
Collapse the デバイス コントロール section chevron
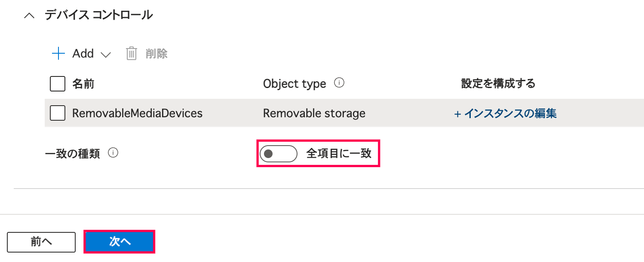(x=29, y=16)
